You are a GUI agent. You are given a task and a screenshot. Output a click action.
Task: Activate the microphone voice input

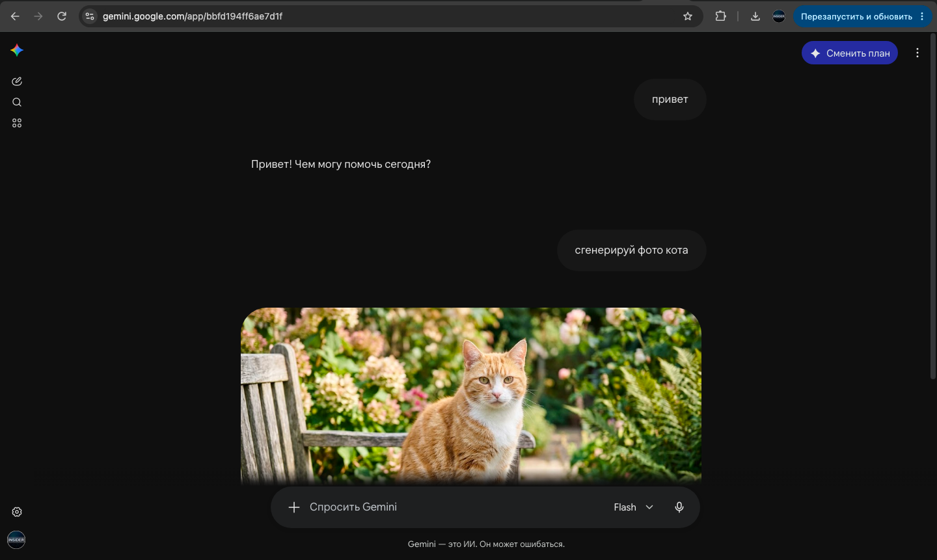679,507
